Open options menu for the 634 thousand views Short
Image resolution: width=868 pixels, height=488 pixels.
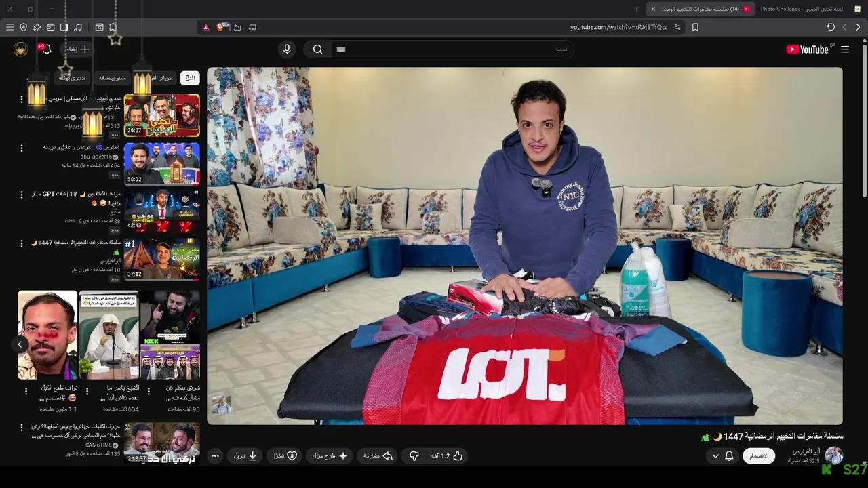tap(87, 391)
